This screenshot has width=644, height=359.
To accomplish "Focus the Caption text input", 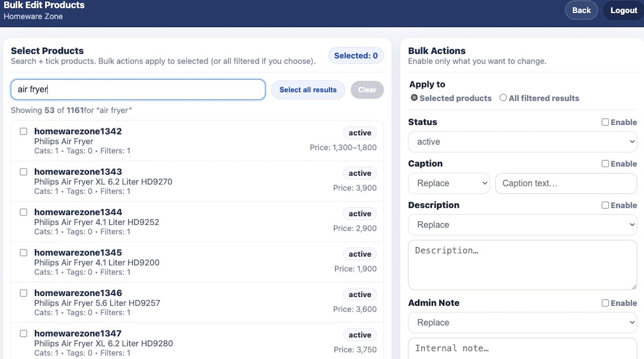I will tap(566, 183).
